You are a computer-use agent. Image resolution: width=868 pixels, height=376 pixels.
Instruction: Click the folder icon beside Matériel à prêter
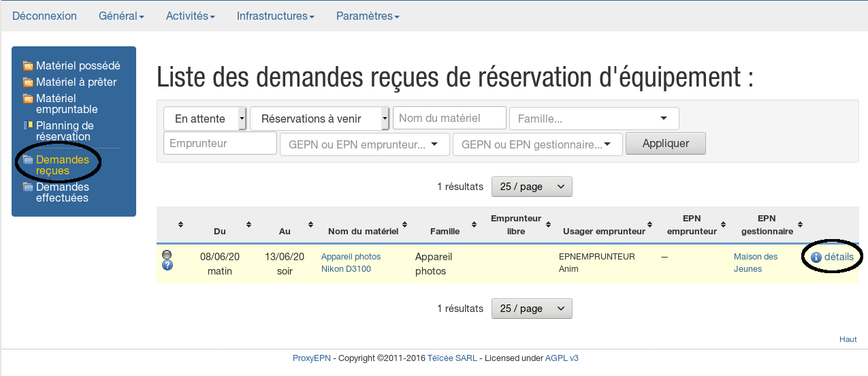pyautogui.click(x=28, y=82)
